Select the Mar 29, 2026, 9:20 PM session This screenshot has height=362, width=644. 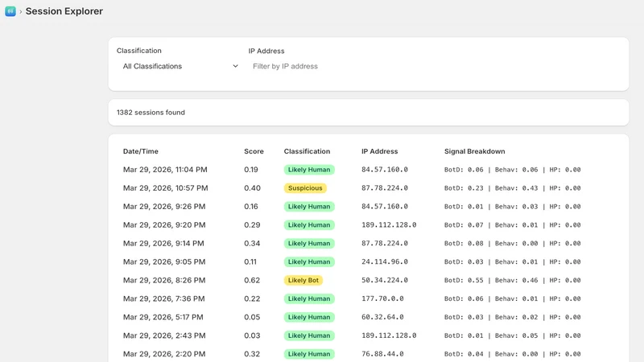tap(369, 225)
